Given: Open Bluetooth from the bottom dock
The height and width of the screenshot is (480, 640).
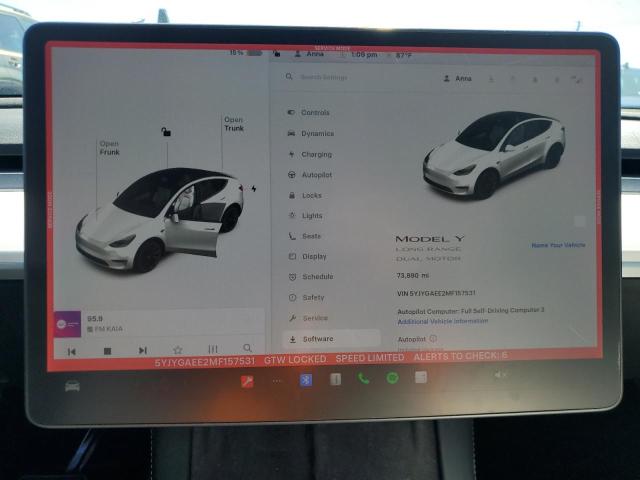Looking at the screenshot, I should 307,379.
